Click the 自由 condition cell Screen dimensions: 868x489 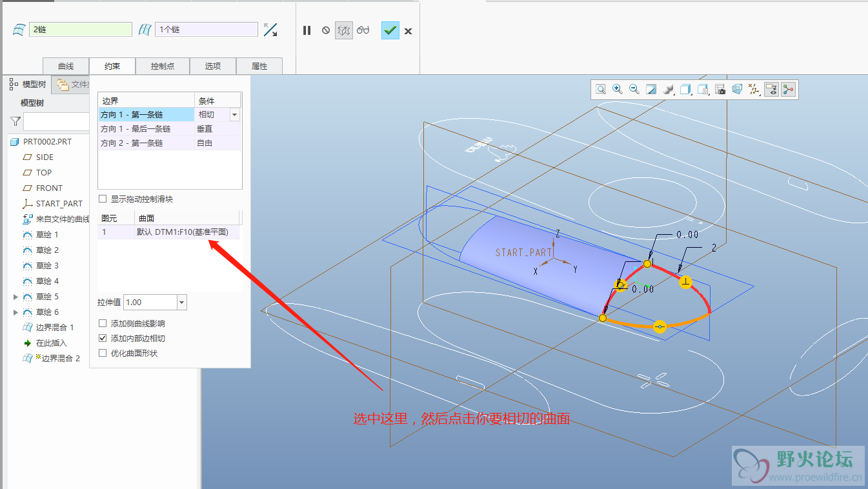pyautogui.click(x=217, y=143)
